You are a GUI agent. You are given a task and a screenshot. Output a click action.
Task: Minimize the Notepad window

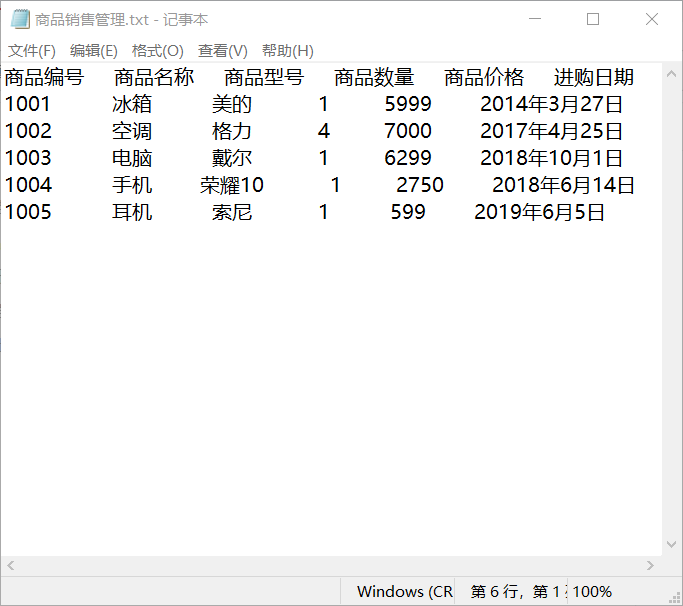pyautogui.click(x=535, y=19)
